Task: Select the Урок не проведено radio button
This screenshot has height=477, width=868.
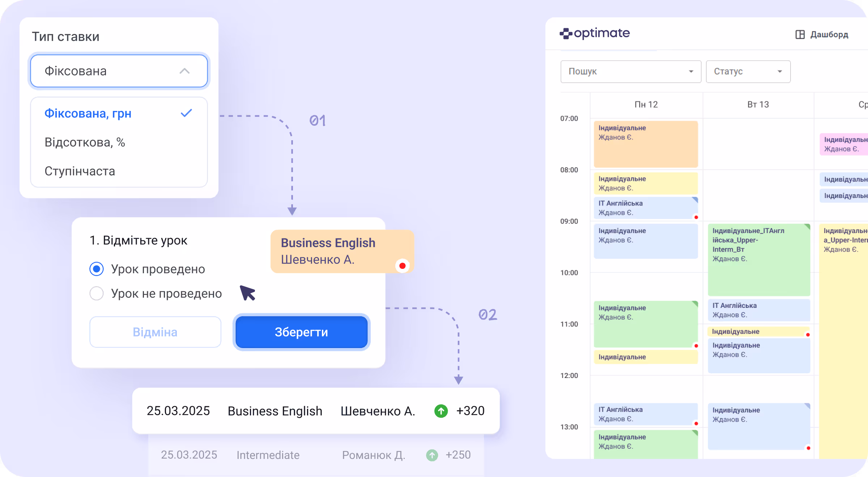Action: pyautogui.click(x=97, y=293)
